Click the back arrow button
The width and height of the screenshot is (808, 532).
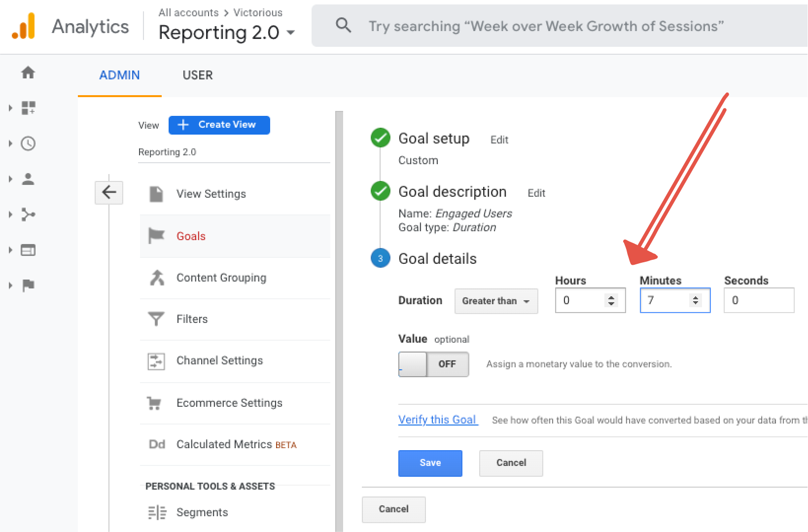coord(109,192)
